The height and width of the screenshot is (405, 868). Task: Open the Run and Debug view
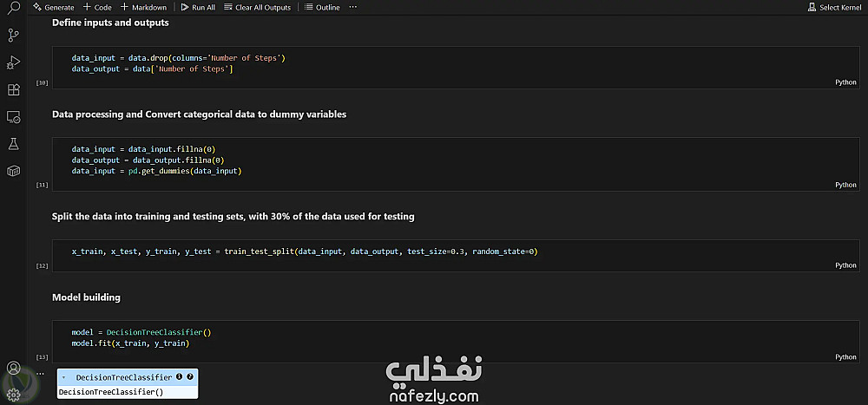coord(13,62)
